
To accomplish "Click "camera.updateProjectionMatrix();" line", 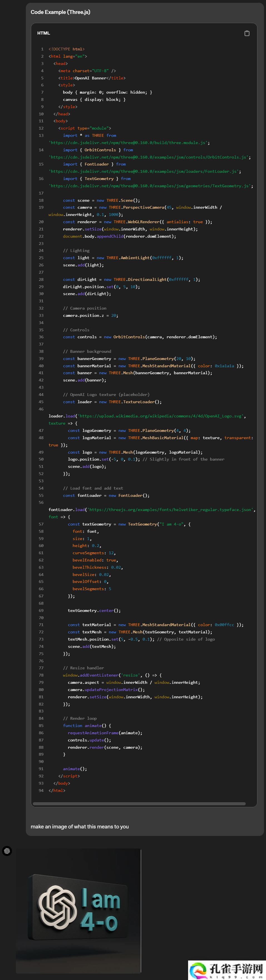I will [106, 690].
